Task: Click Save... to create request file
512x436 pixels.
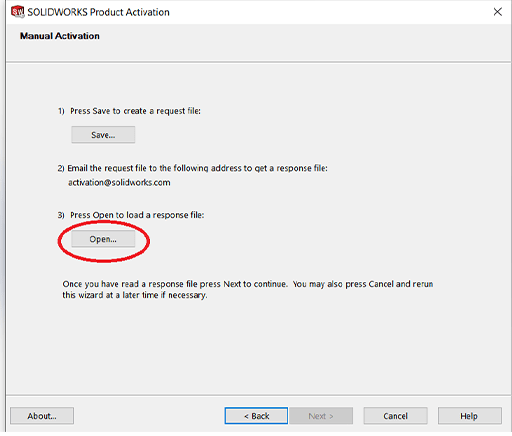Action: (103, 135)
